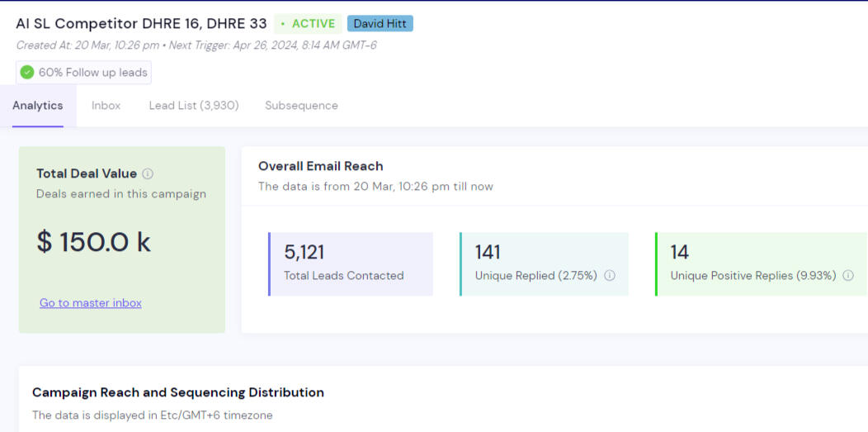Viewport: 868px width, 432px height.
Task: Click the info icon next to Unique Replied
Action: tap(610, 276)
